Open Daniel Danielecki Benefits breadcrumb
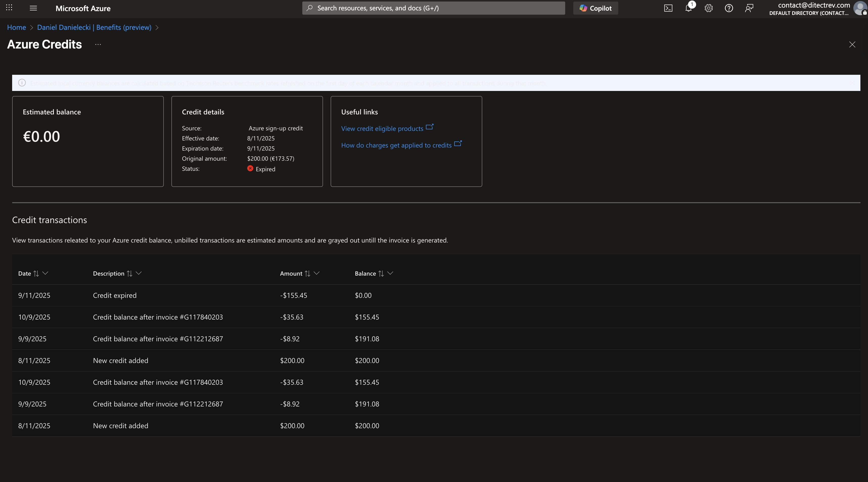868x482 pixels. (94, 27)
